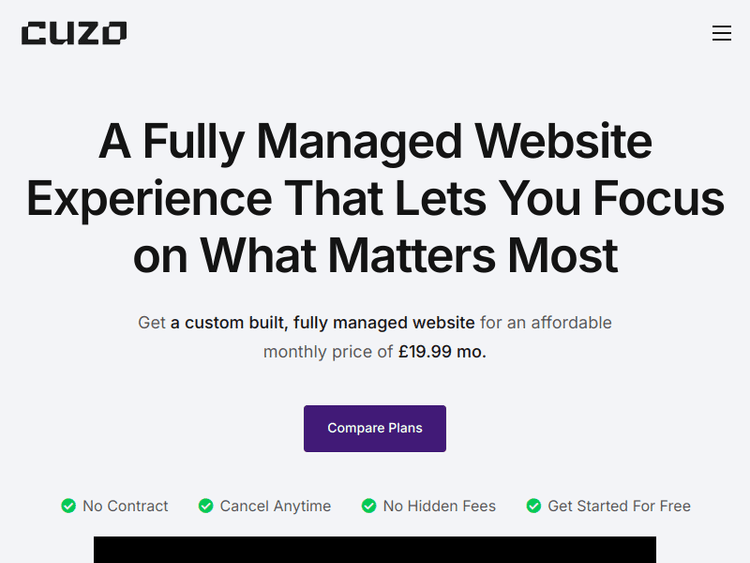This screenshot has width=750, height=563.
Task: Click the green check beside Get Started For Free
Action: [x=534, y=506]
